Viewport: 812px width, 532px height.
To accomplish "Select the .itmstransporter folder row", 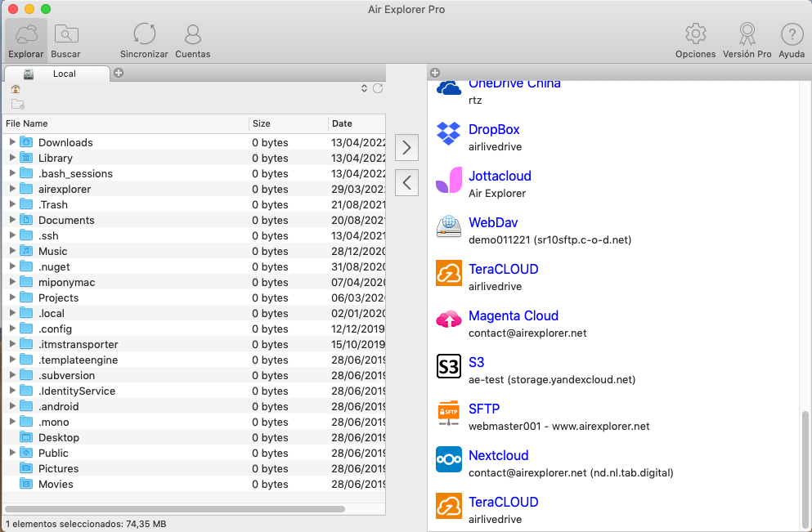I will (194, 344).
